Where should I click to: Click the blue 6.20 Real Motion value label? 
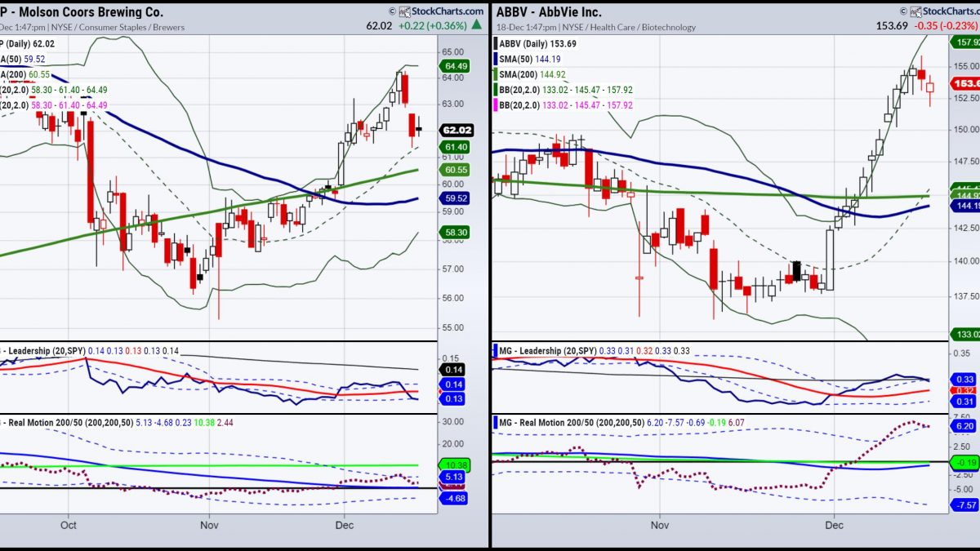click(x=963, y=426)
